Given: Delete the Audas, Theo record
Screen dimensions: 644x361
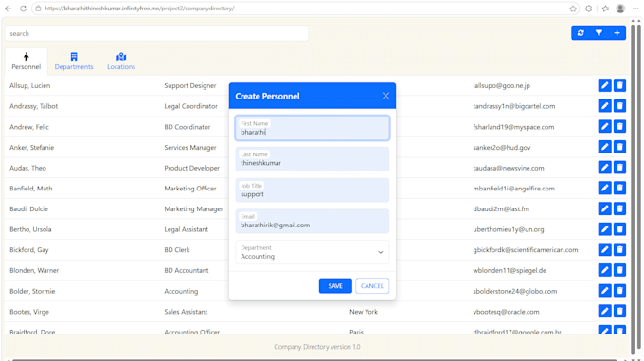Looking at the screenshot, I should [619, 168].
